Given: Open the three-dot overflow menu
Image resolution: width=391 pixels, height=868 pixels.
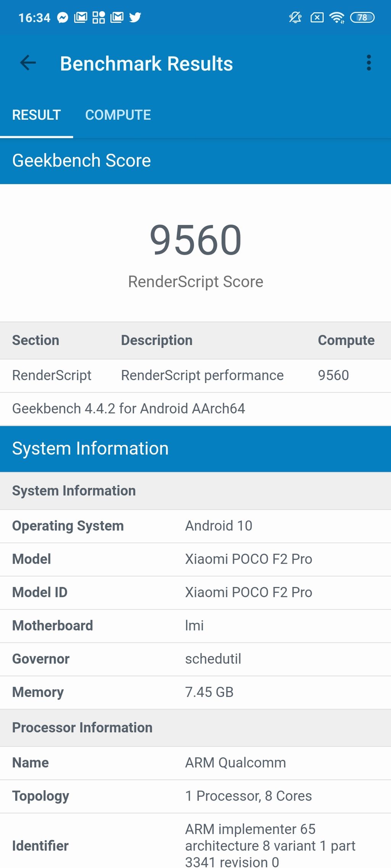Looking at the screenshot, I should click(368, 63).
